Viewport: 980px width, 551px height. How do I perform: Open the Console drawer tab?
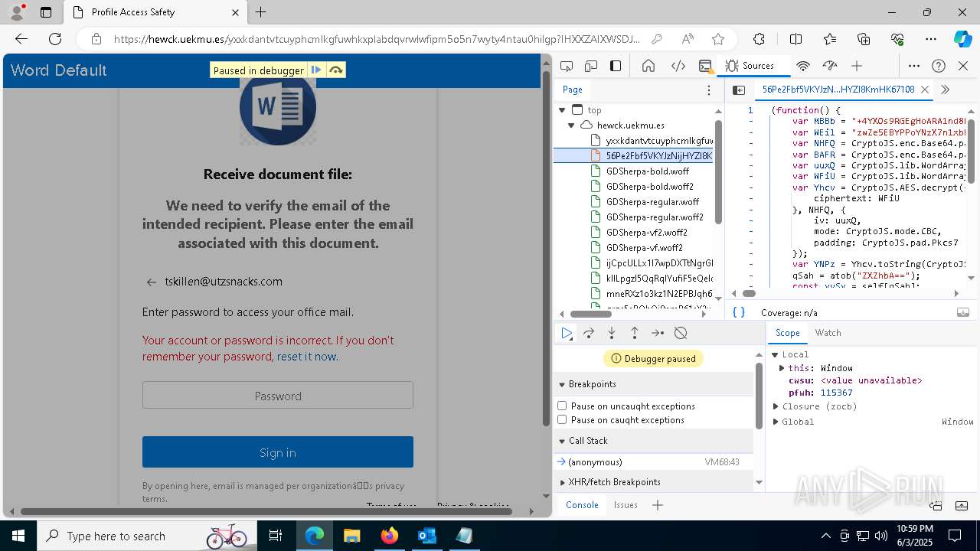(582, 505)
